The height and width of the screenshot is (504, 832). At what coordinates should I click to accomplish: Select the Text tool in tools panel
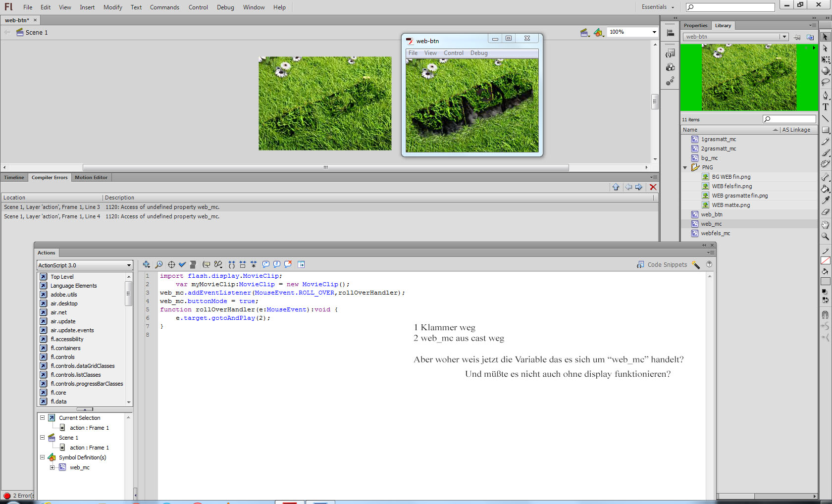[826, 107]
